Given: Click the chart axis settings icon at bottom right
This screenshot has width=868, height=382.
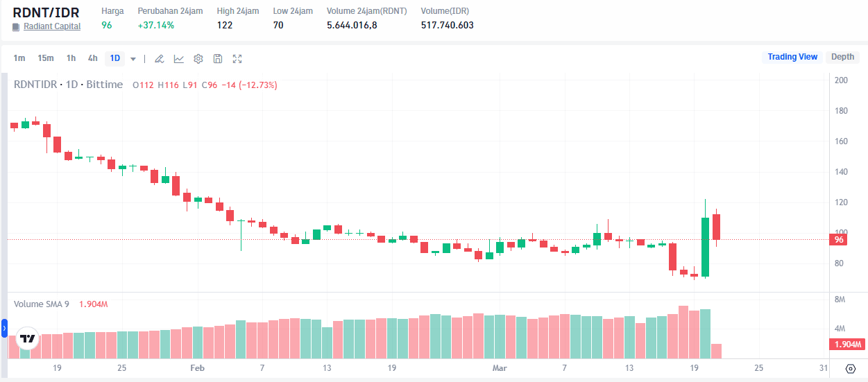Looking at the screenshot, I should tap(851, 368).
